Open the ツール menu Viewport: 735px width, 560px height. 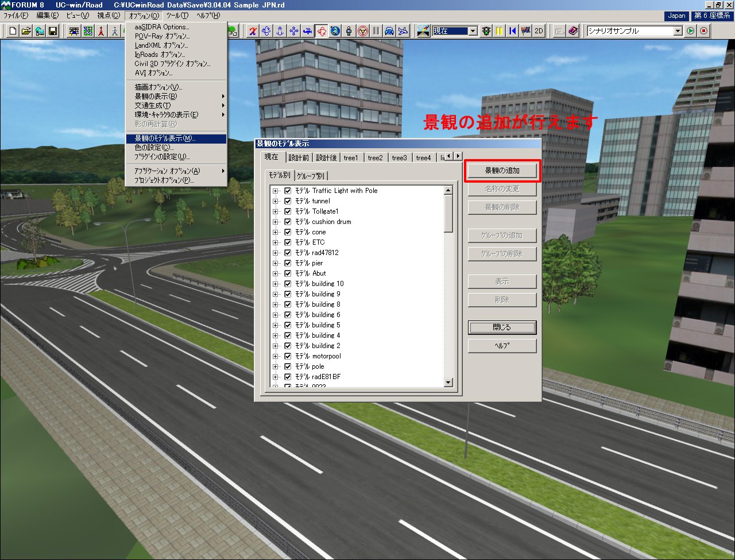tap(177, 16)
